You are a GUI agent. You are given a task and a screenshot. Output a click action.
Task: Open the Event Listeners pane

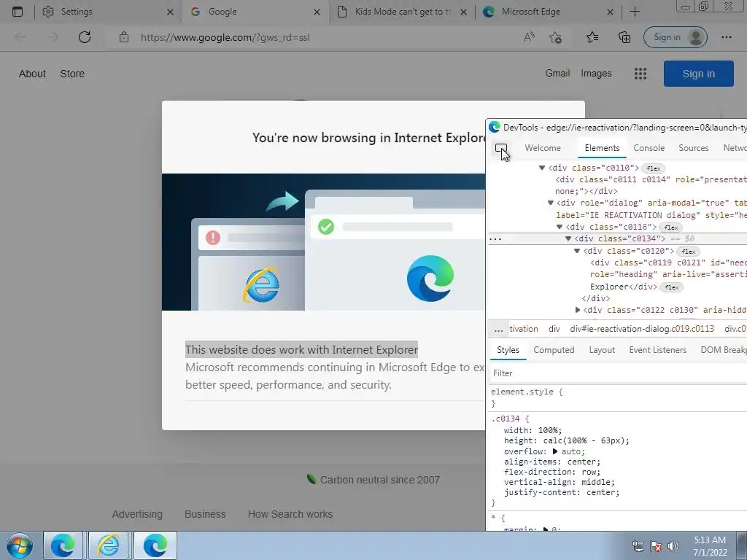click(657, 350)
